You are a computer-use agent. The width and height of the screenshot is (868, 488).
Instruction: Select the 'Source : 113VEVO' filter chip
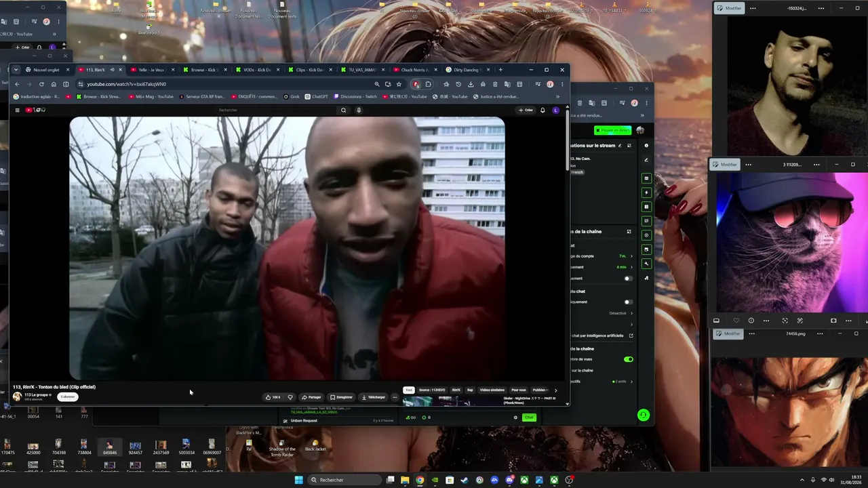pyautogui.click(x=432, y=390)
